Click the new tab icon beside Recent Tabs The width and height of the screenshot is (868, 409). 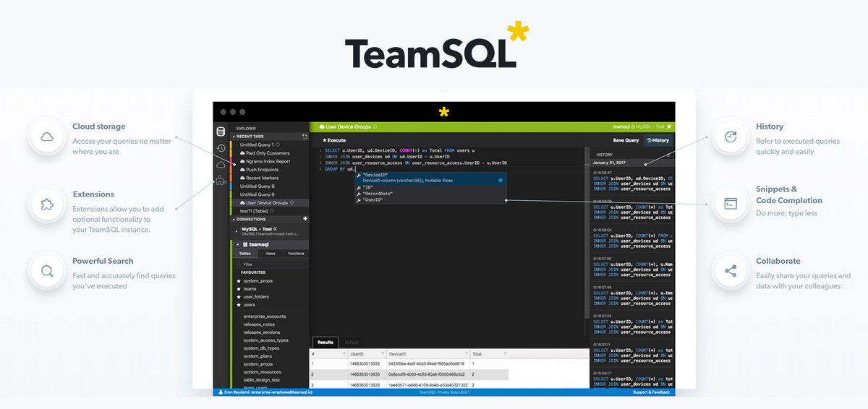(x=305, y=136)
